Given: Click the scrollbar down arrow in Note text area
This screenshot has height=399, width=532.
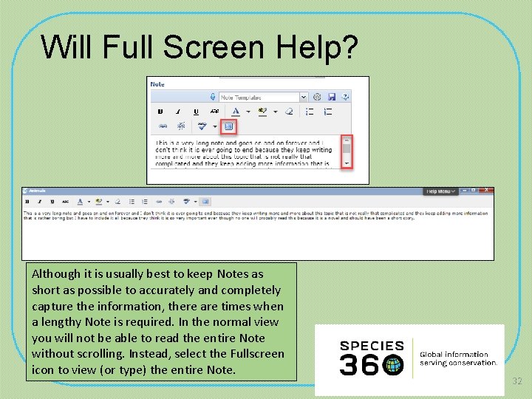Looking at the screenshot, I should pyautogui.click(x=347, y=163).
